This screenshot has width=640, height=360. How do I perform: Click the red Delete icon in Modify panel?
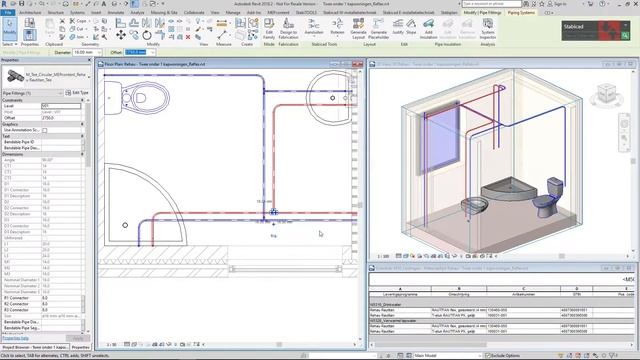(x=188, y=37)
